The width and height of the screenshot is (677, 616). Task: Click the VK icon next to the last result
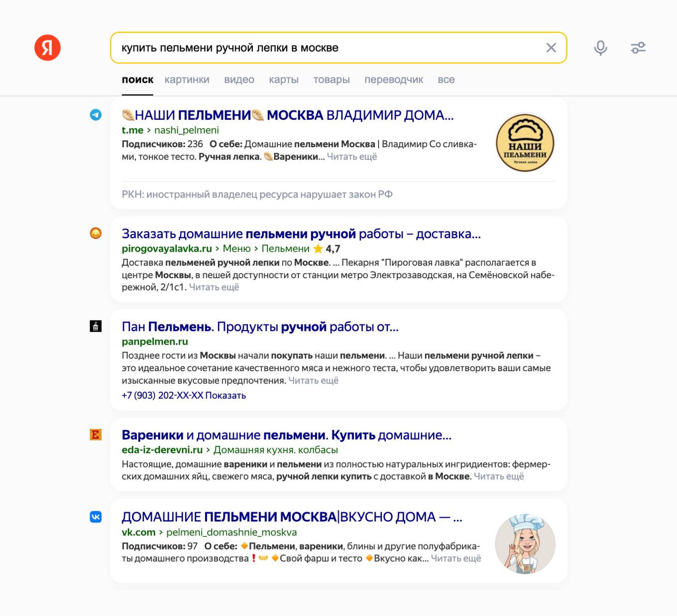(x=95, y=517)
